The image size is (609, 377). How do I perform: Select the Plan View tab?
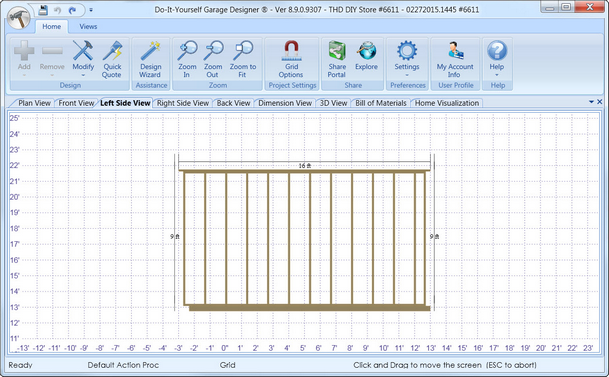[x=34, y=103]
